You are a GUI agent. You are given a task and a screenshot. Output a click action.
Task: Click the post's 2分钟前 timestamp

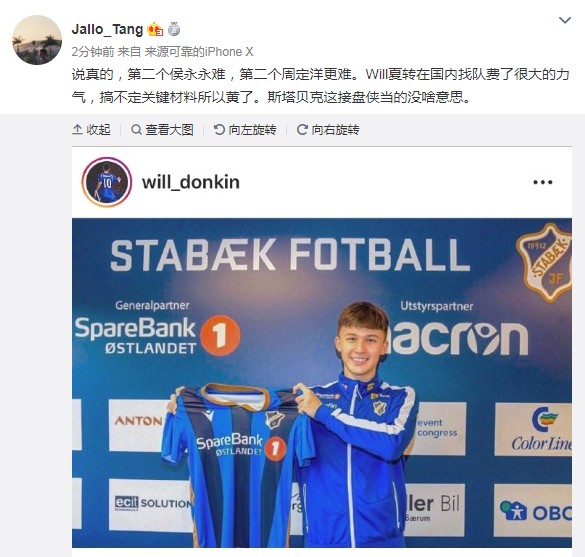(93, 51)
